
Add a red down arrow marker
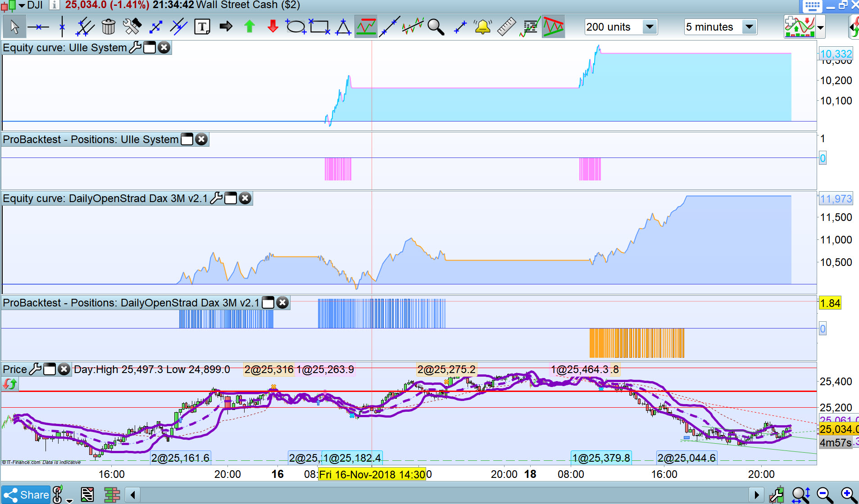coord(273,27)
